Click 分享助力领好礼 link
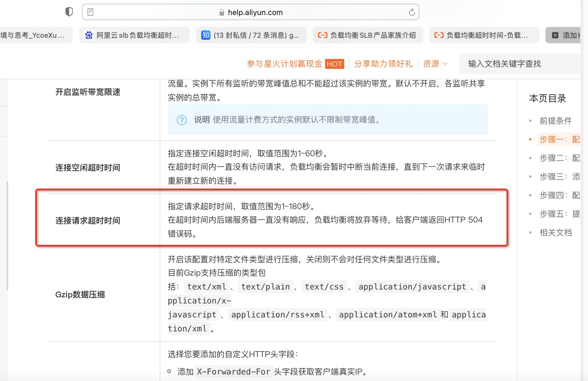588x381 pixels. coord(383,64)
